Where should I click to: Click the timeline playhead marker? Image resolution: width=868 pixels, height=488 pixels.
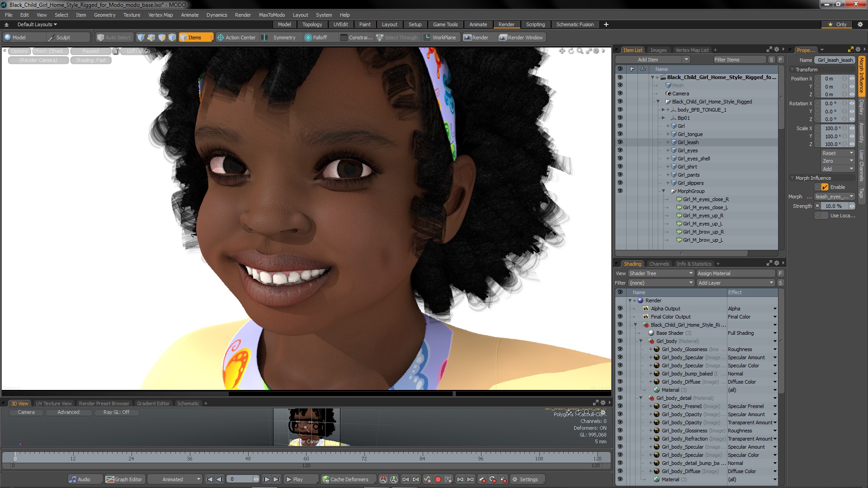(15, 455)
